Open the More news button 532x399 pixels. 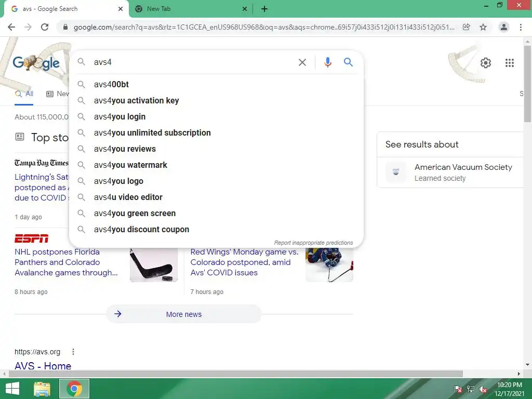click(183, 314)
